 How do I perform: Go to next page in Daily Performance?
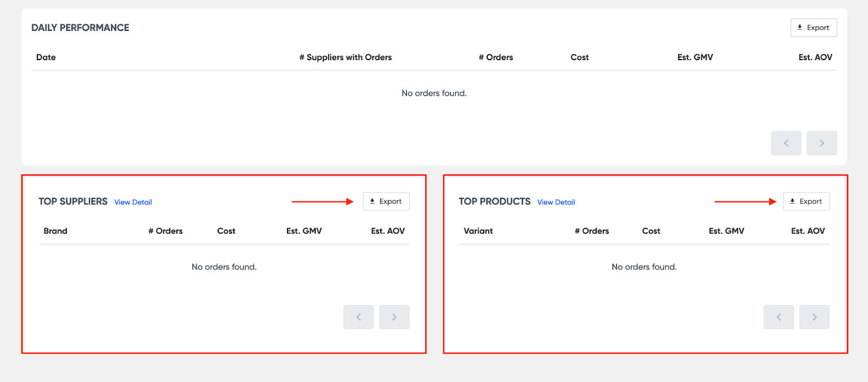tap(822, 143)
